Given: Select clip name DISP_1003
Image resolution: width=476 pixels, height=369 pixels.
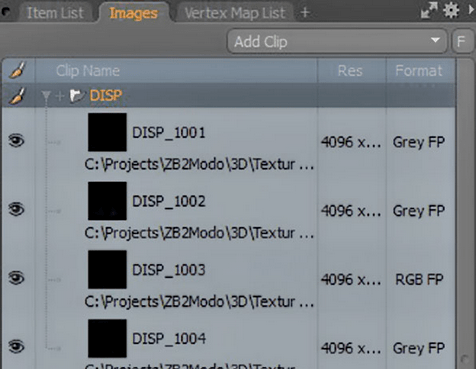Looking at the screenshot, I should pyautogui.click(x=169, y=270).
